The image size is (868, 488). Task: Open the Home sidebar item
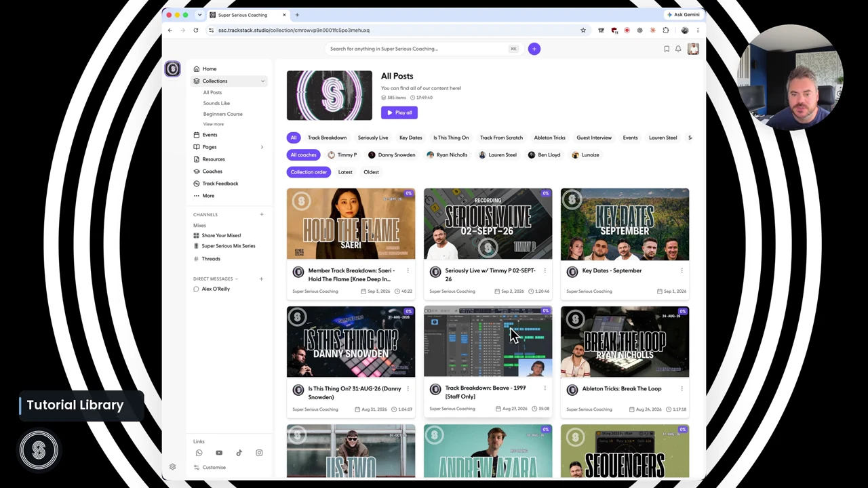tap(209, 68)
